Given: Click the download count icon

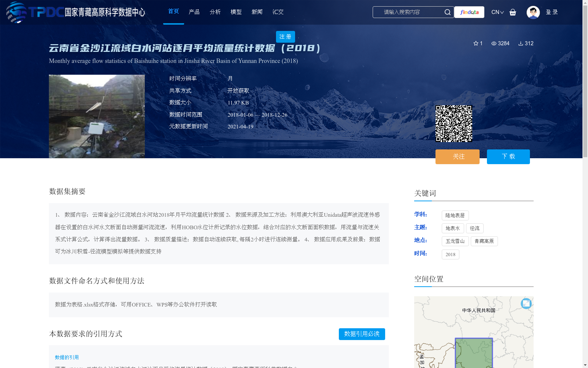Looking at the screenshot, I should tap(521, 43).
